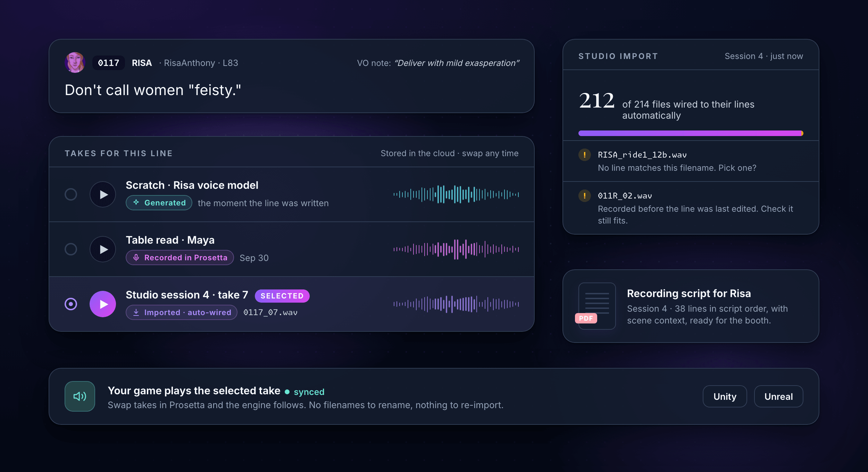Viewport: 868px width, 472px height.
Task: Click the Session 4 · just now label
Action: pos(764,56)
